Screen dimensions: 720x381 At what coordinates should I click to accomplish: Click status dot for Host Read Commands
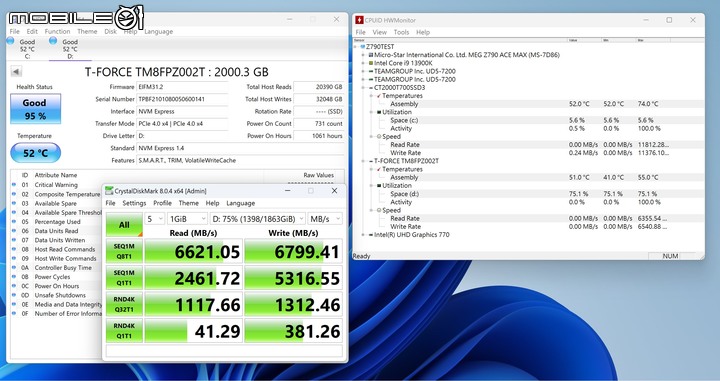tap(14, 249)
